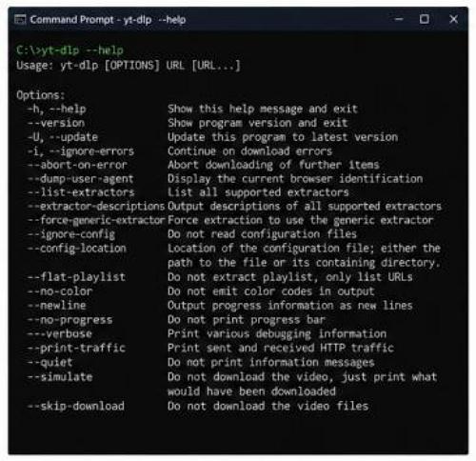Screen dimensions: 476x461
Task: Click the '--skip-download' option text
Action: point(76,406)
